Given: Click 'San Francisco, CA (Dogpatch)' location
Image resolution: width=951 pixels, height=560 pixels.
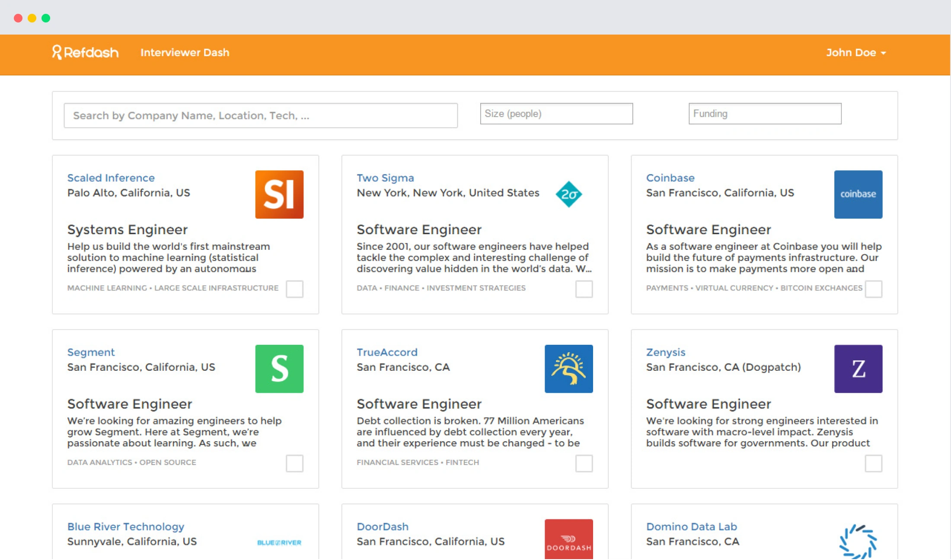Looking at the screenshot, I should [x=723, y=367].
